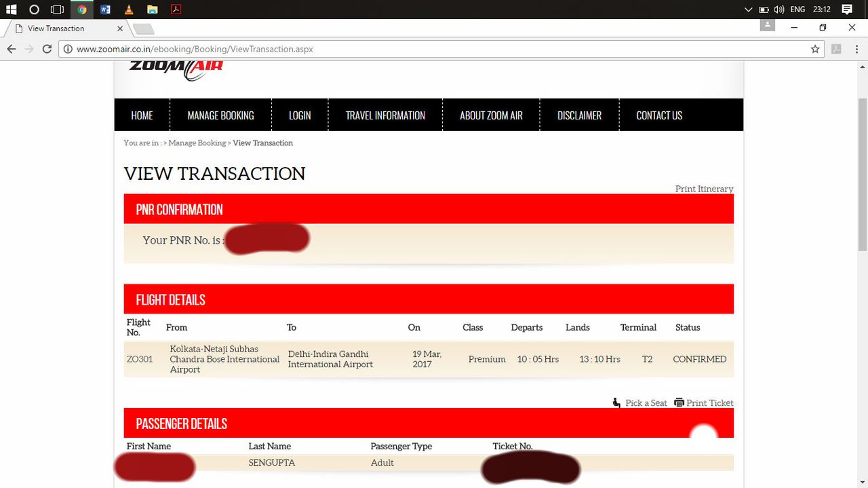Focus the zoomair.co.in address bar
This screenshot has height=488, width=868.
click(441, 49)
